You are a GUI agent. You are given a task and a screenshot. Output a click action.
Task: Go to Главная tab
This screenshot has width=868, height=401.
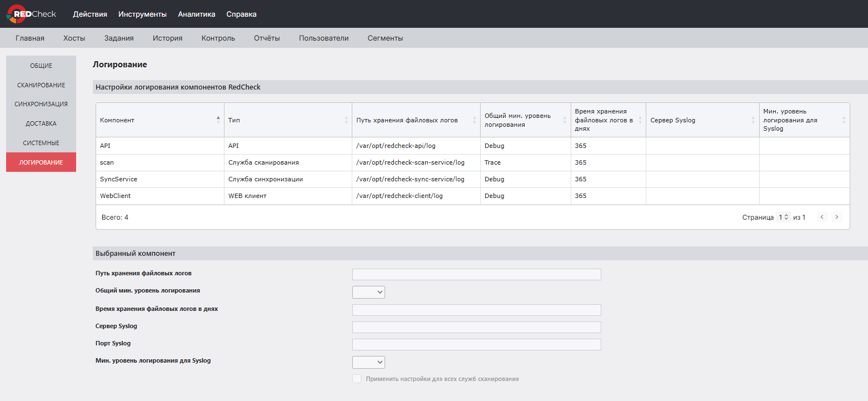point(30,38)
